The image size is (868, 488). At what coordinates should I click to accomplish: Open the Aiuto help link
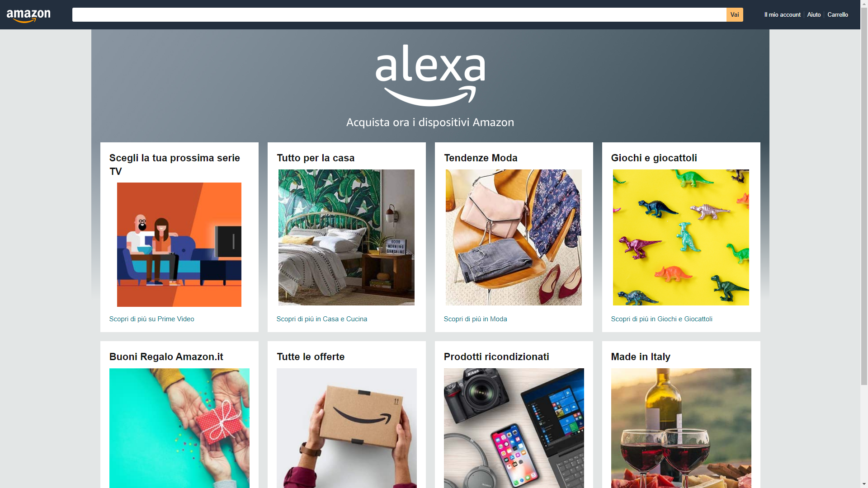[814, 15]
